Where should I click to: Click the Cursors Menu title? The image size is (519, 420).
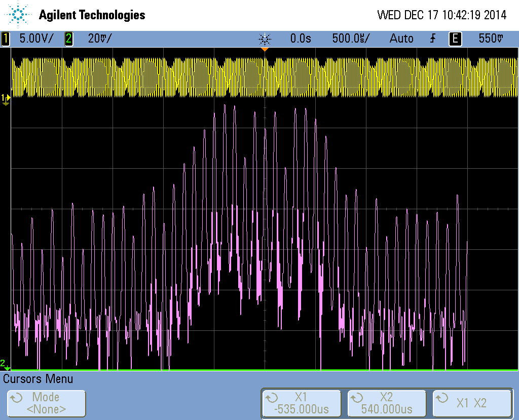click(x=39, y=379)
